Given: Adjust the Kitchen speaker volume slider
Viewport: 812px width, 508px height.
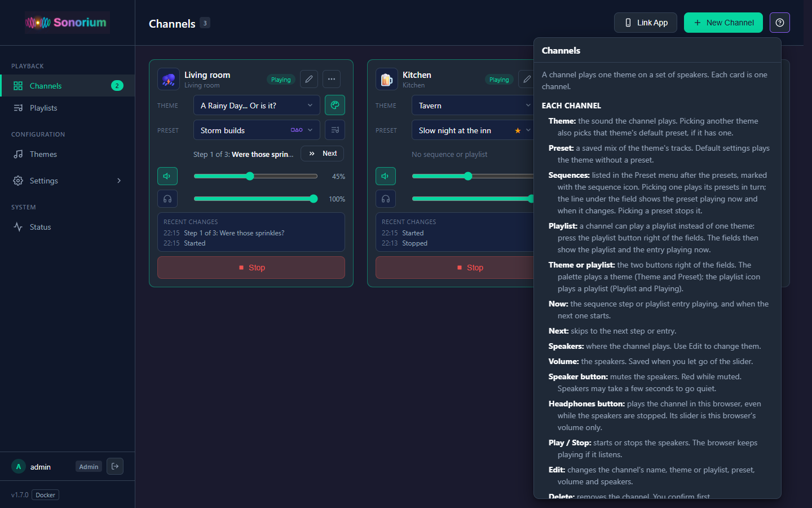Looking at the screenshot, I should 473,176.
